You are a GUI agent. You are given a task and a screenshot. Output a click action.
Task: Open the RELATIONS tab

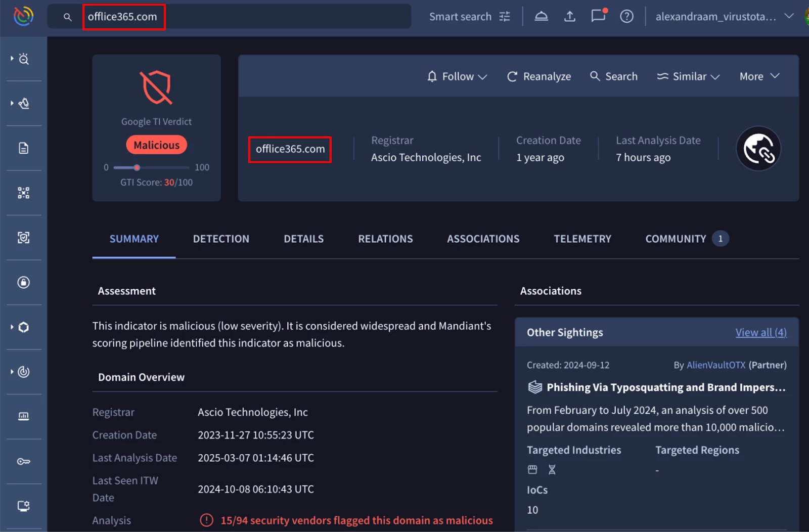click(x=385, y=239)
